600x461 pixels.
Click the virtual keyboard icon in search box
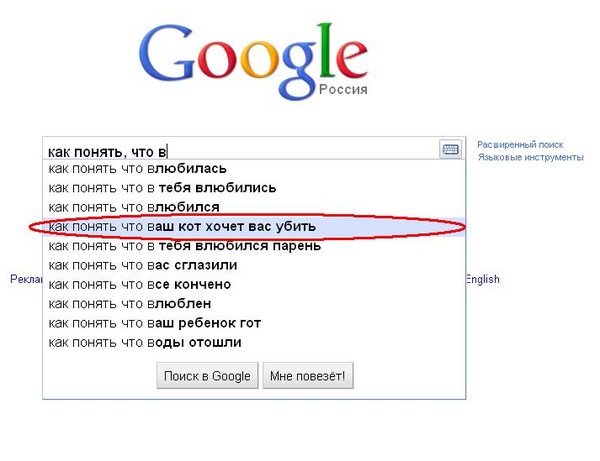[x=450, y=150]
